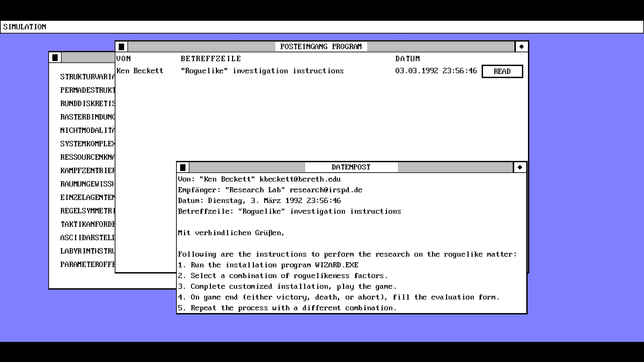
Task: Click the Datenpost title bar
Action: coord(351,167)
